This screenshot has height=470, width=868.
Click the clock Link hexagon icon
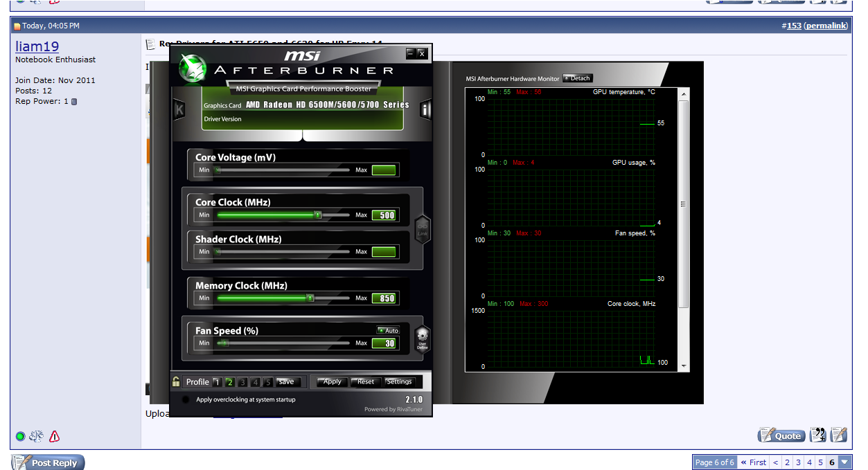point(423,228)
